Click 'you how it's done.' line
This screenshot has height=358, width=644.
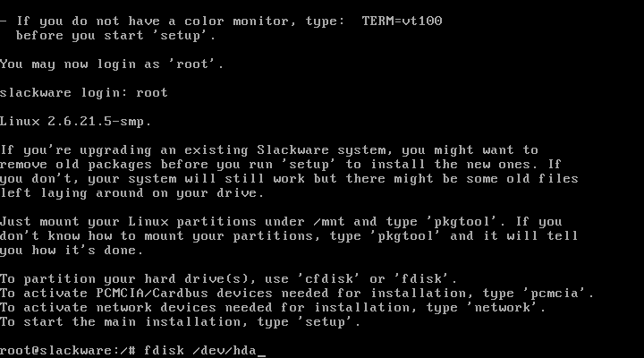pos(72,251)
